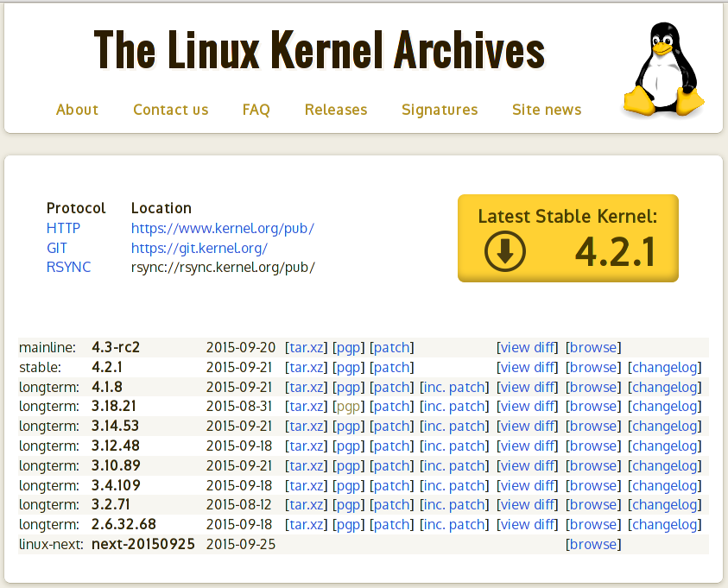Viewport: 728px width, 588px height.
Task: Click the HTTP protocol link
Action: (63, 228)
